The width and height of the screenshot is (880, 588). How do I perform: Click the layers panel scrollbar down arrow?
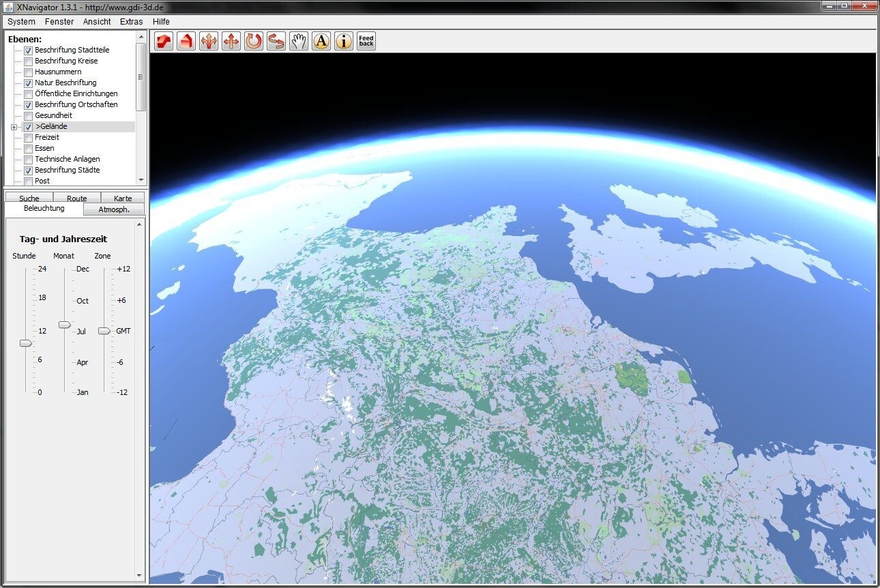141,179
